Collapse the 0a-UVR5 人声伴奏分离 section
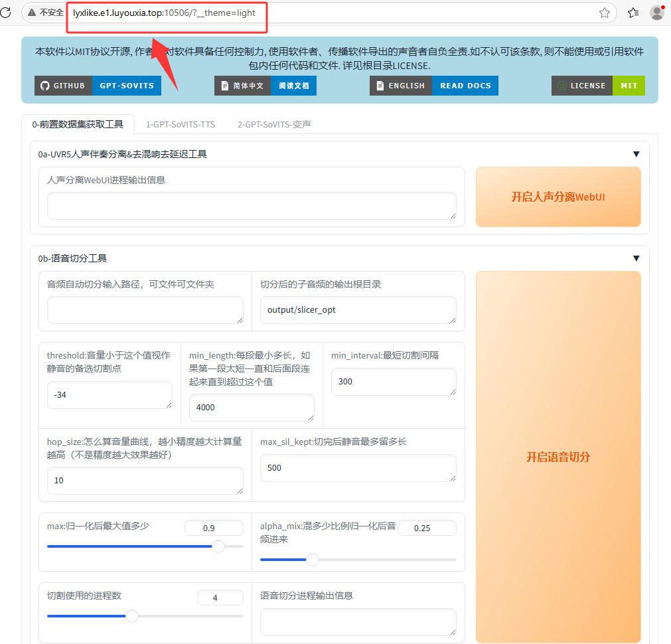The height and width of the screenshot is (644, 671). pos(636,154)
